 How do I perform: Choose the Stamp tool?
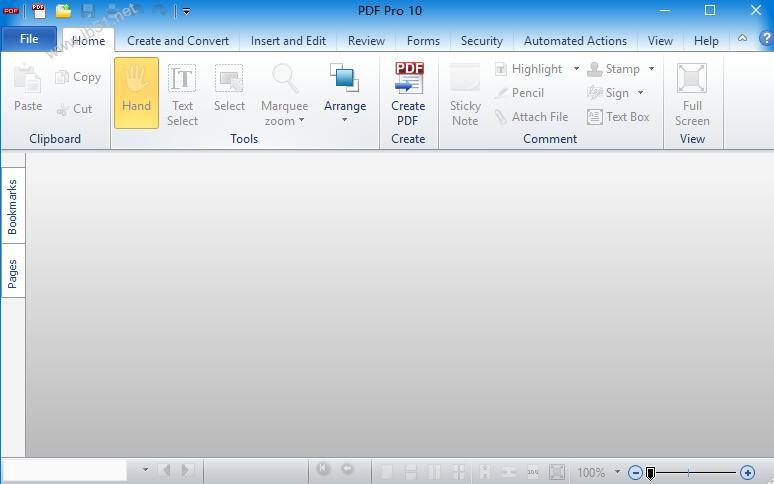coord(614,69)
